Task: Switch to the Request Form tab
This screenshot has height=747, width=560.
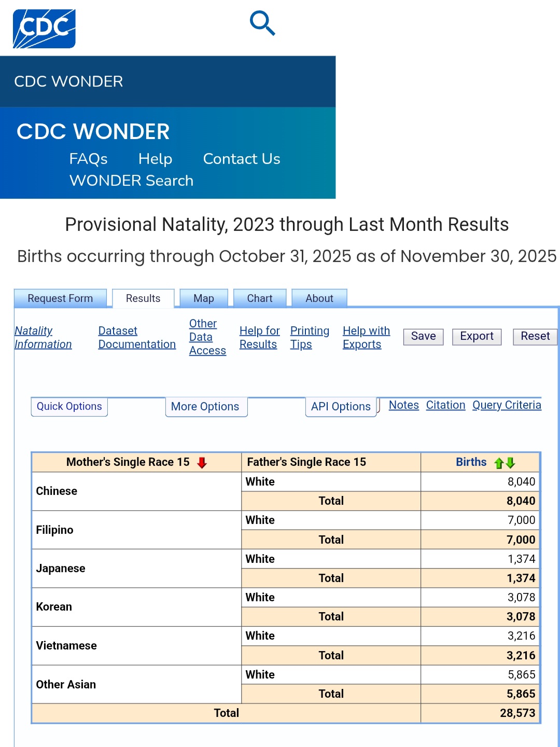Action: pyautogui.click(x=60, y=298)
